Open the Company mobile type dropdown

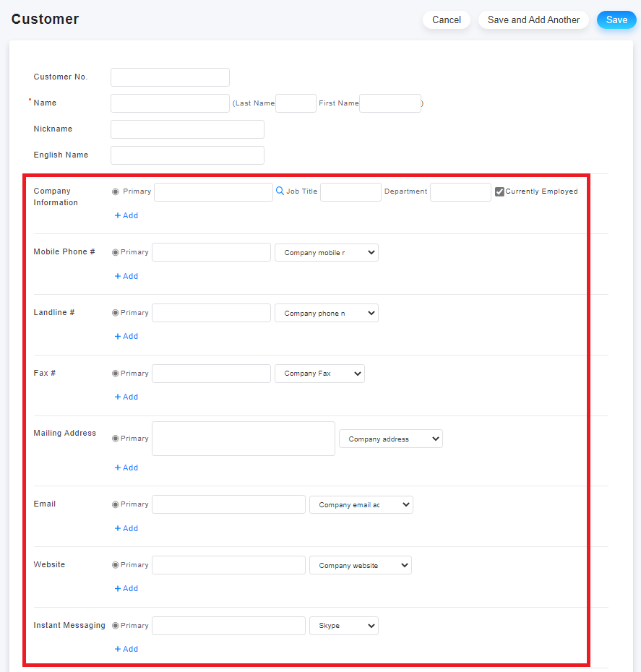coord(327,252)
